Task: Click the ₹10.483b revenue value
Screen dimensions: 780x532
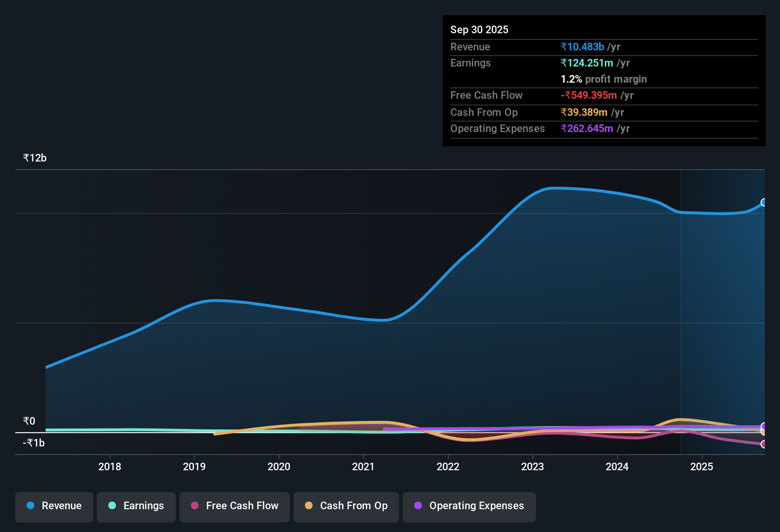Action: (582, 47)
